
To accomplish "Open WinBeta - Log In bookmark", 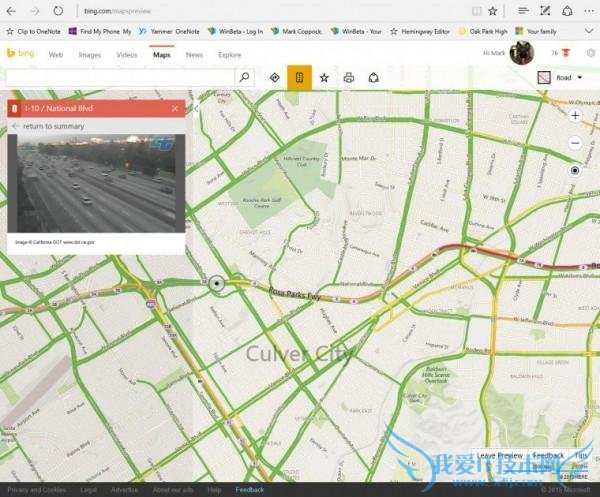I will 235,31.
